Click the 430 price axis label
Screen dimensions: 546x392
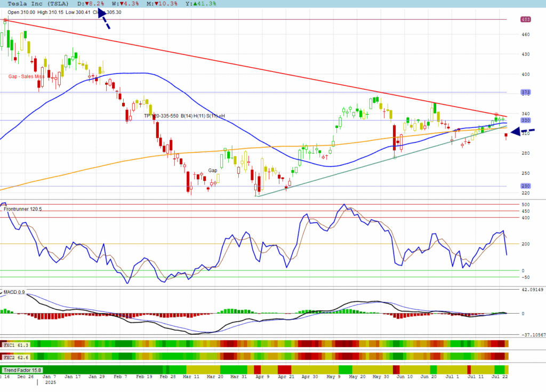(x=525, y=54)
